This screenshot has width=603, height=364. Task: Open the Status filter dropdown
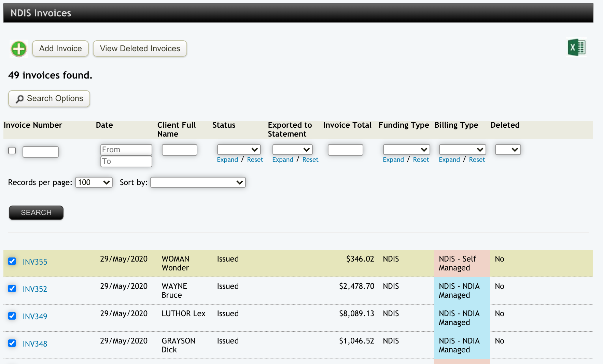pyautogui.click(x=239, y=150)
